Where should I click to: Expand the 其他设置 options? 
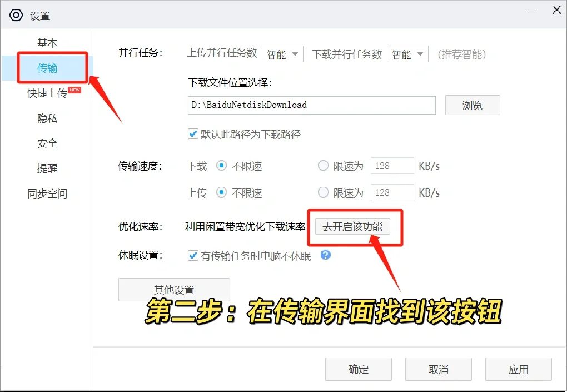coord(173,289)
